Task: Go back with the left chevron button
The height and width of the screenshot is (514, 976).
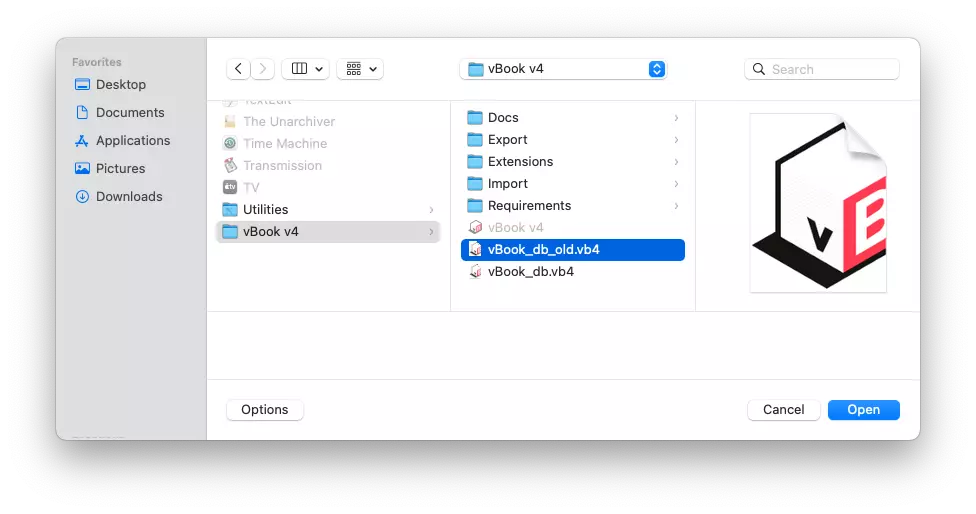Action: pos(238,69)
